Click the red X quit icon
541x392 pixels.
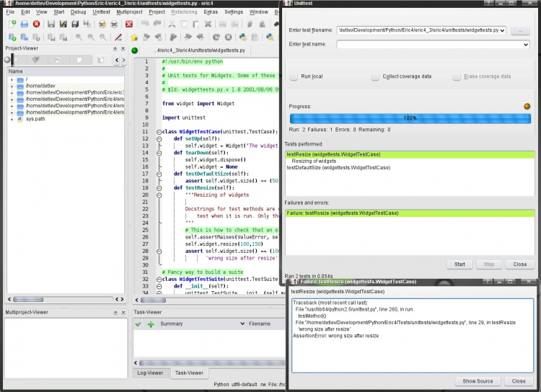pos(129,24)
